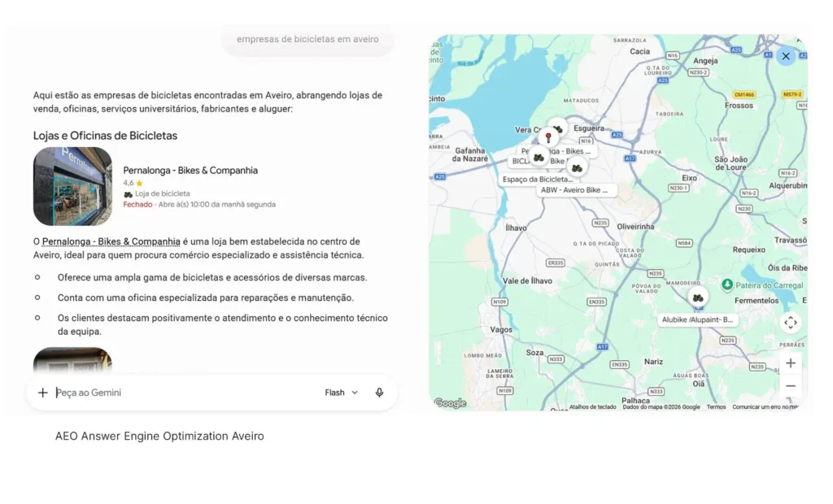Click the plus attach icon in prompt box

point(42,393)
